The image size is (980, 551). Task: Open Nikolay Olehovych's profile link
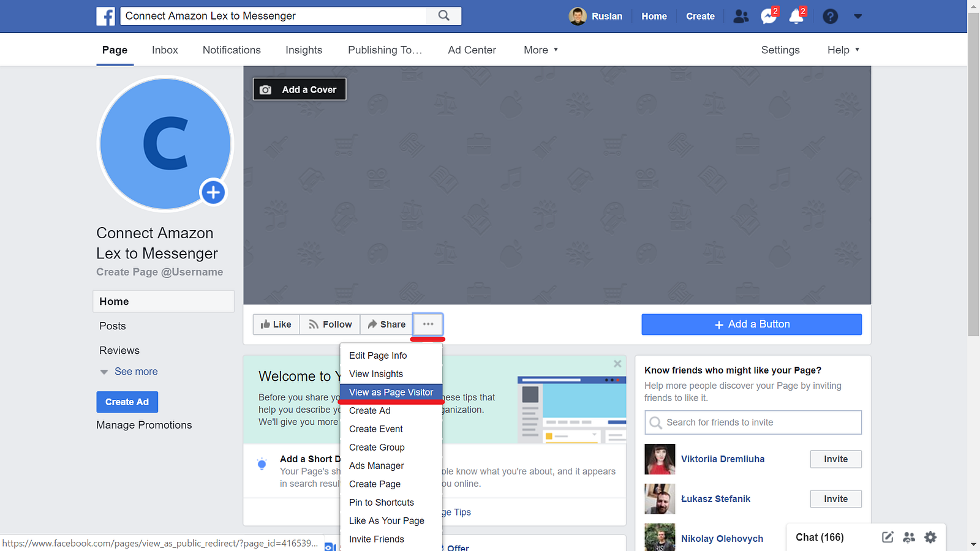click(x=722, y=539)
